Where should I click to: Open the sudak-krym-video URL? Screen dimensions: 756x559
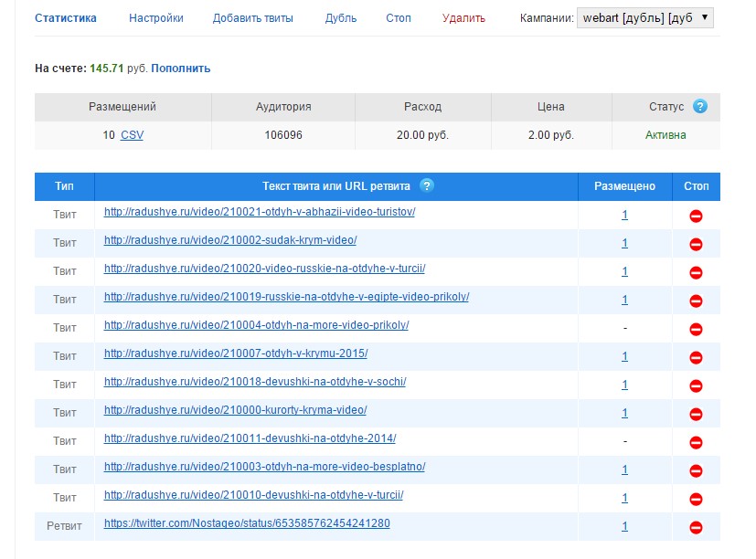230,240
